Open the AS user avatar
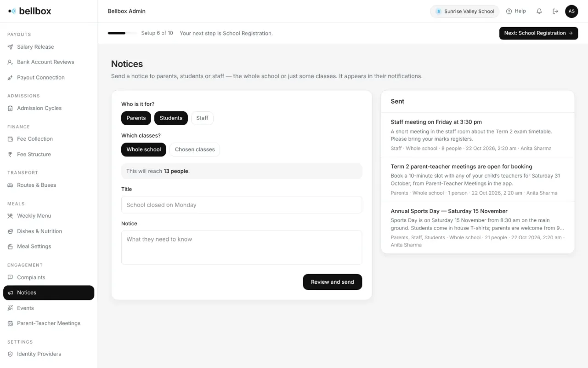588x368 pixels. [571, 11]
